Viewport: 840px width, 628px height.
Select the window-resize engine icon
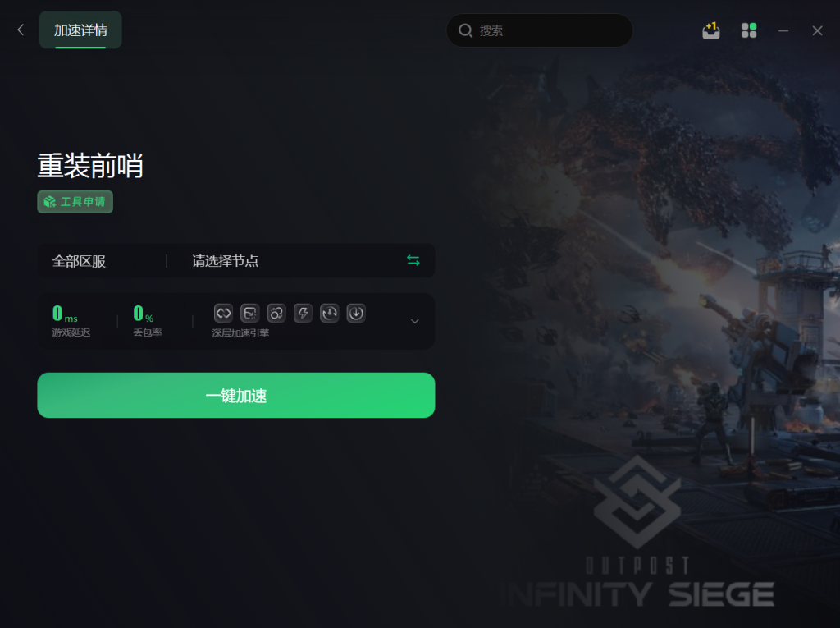click(249, 314)
